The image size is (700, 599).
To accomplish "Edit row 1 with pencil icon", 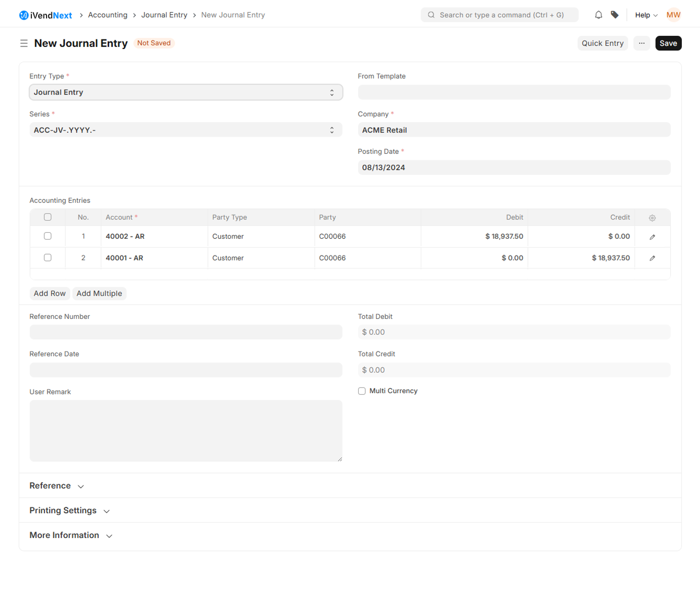I will pos(652,237).
